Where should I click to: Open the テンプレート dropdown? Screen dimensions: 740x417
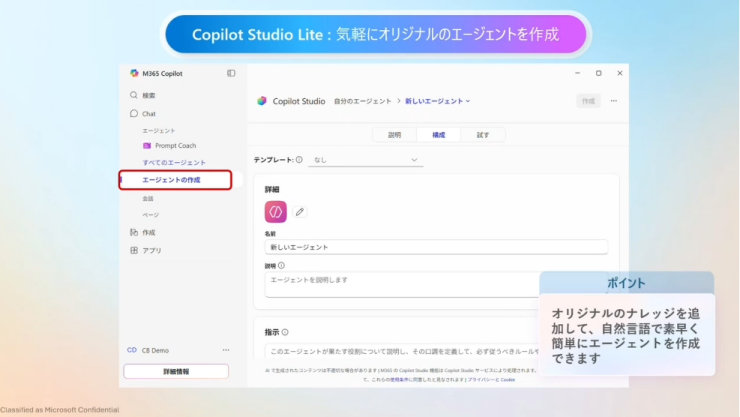366,160
